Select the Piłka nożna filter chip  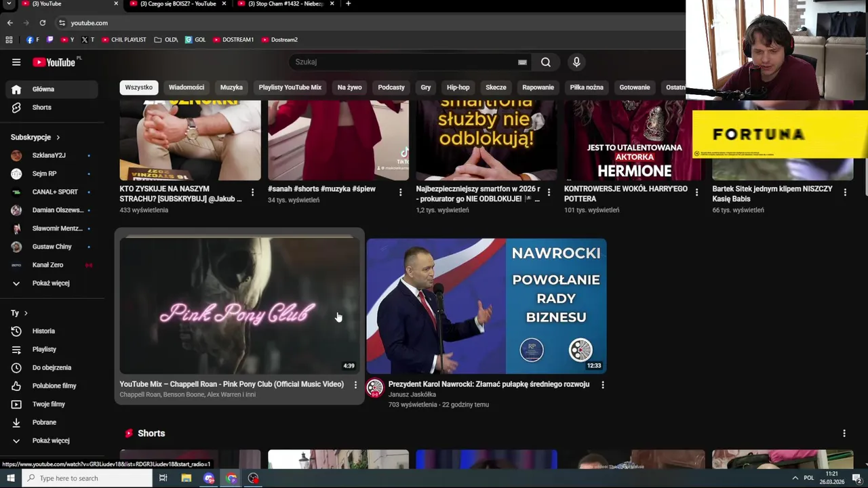tap(587, 87)
